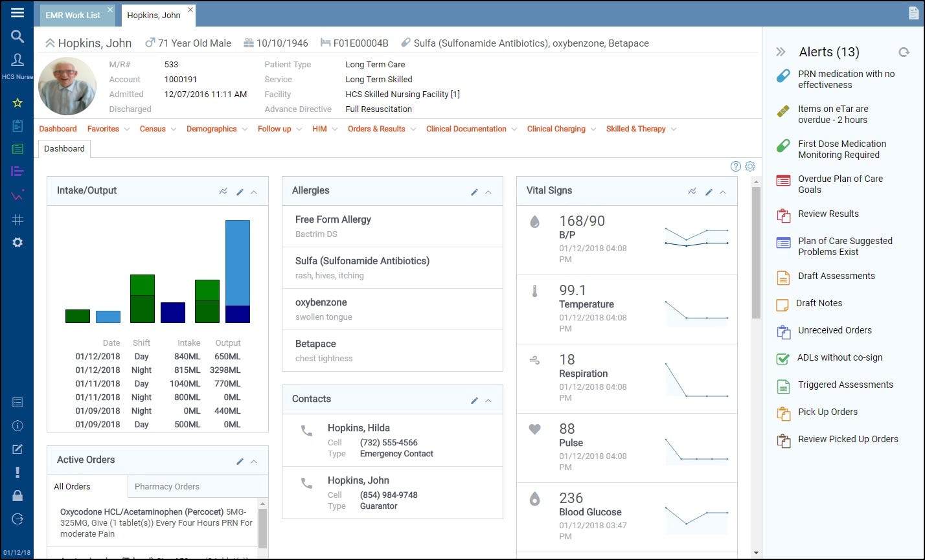Viewport: 925px width, 560px height.
Task: Switch to the EMR Work List tab
Action: click(x=73, y=15)
